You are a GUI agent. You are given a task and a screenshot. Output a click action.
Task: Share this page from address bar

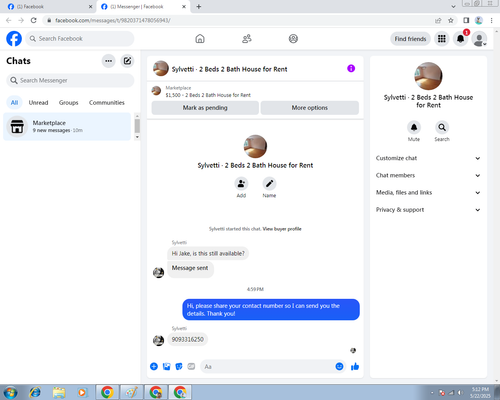click(x=438, y=20)
